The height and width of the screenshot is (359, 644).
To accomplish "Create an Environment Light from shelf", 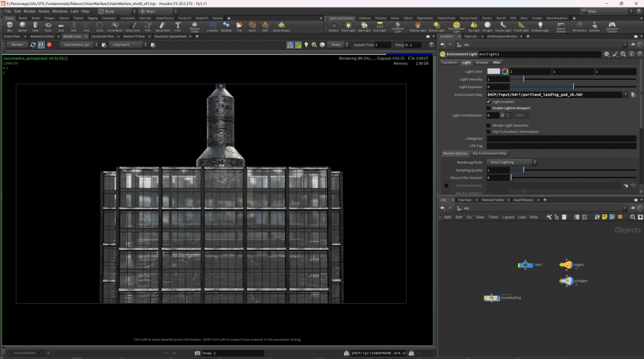I will (457, 27).
